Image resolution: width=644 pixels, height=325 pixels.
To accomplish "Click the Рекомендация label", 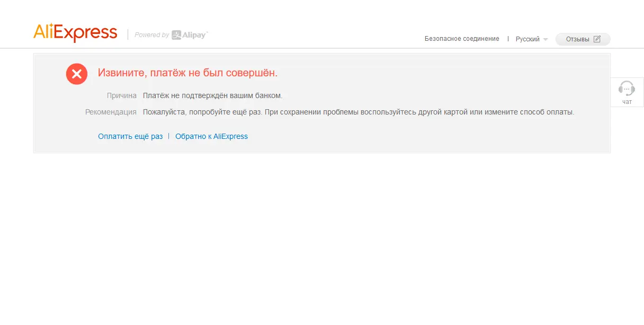I will tap(111, 112).
